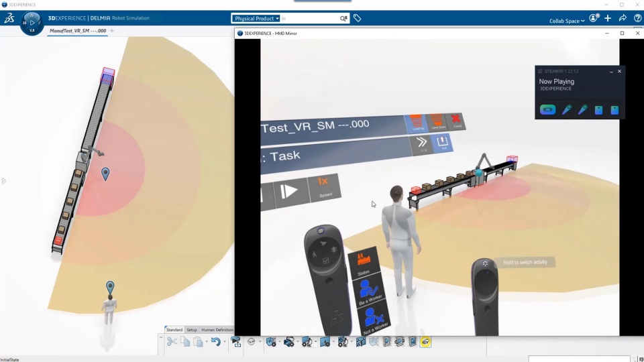Click the blue location marker near the robot
644x362 pixels.
point(105,174)
